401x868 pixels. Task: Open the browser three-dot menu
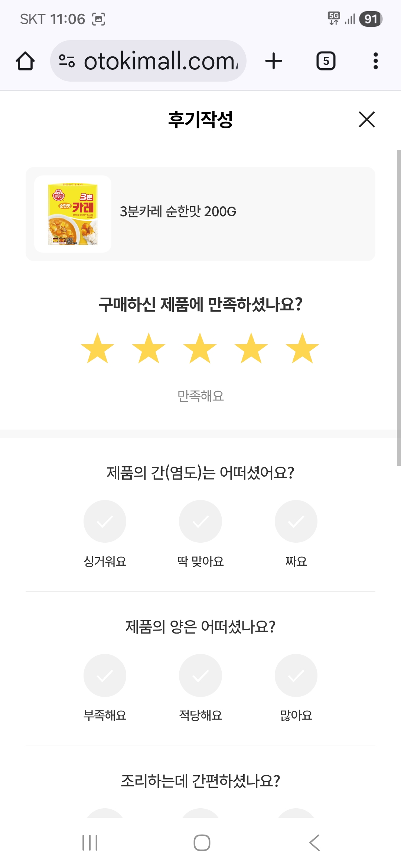tap(375, 61)
